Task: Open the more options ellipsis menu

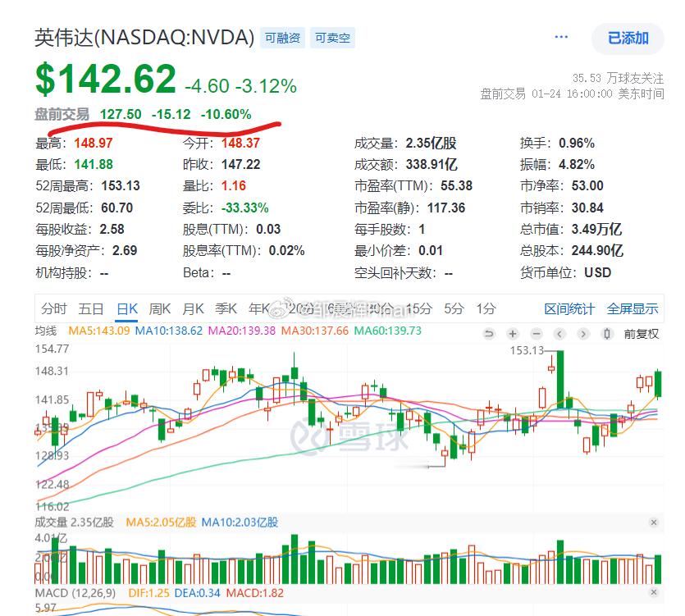Action: [x=561, y=37]
